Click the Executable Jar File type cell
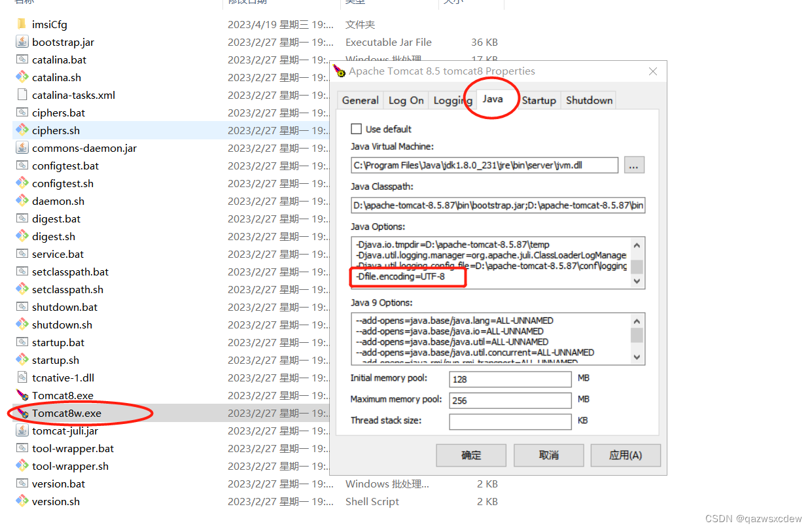Viewport: 812px width, 530px height. (389, 42)
